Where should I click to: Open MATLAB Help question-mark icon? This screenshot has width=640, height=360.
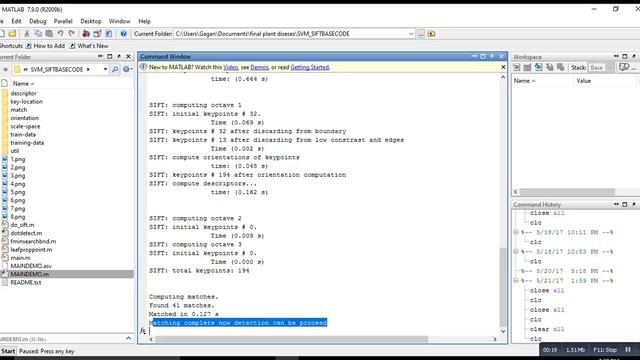point(123,33)
